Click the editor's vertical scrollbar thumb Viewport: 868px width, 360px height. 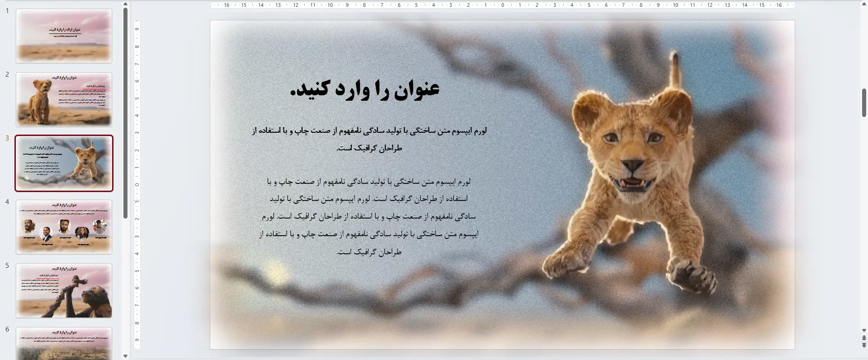[x=864, y=103]
